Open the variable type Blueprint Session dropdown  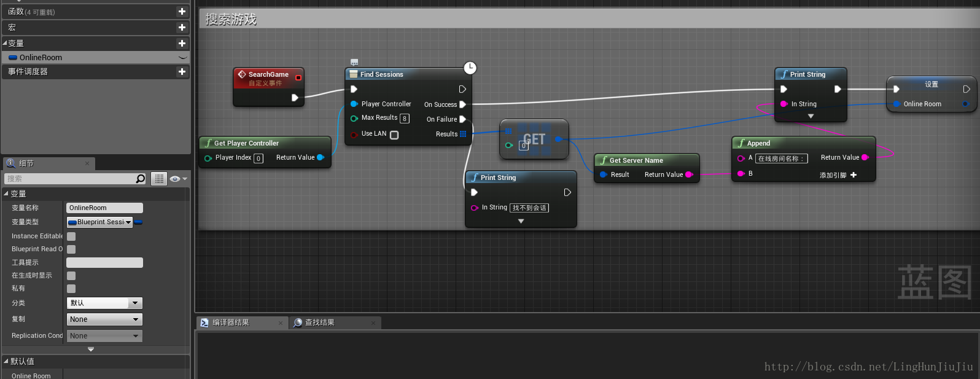(x=99, y=222)
